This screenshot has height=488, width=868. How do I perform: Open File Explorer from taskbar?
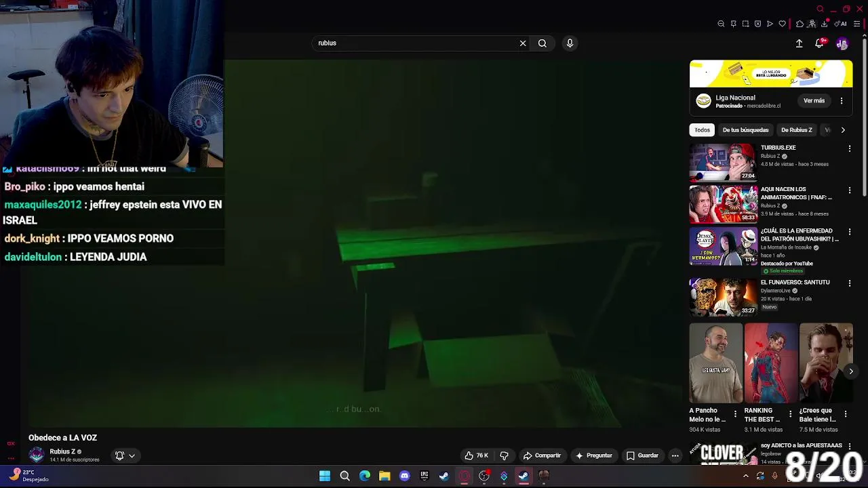point(384,476)
